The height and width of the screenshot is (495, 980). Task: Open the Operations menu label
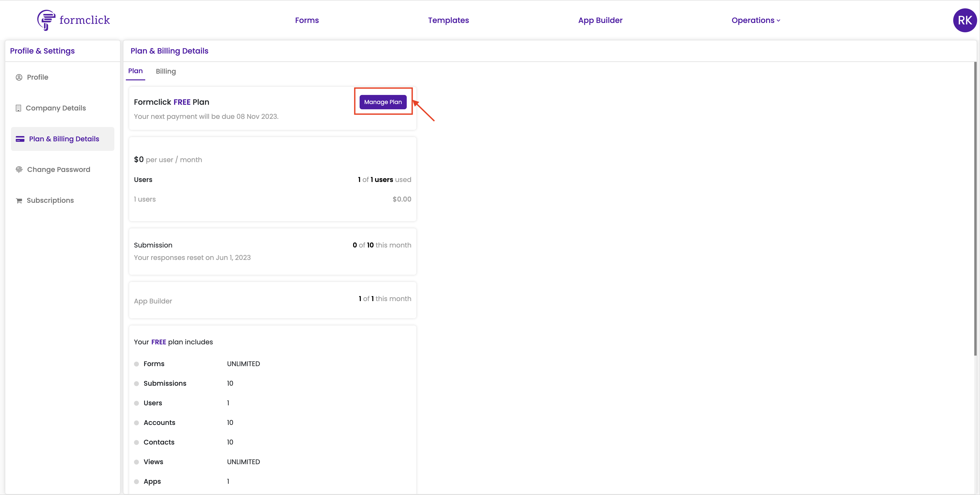[x=752, y=20]
